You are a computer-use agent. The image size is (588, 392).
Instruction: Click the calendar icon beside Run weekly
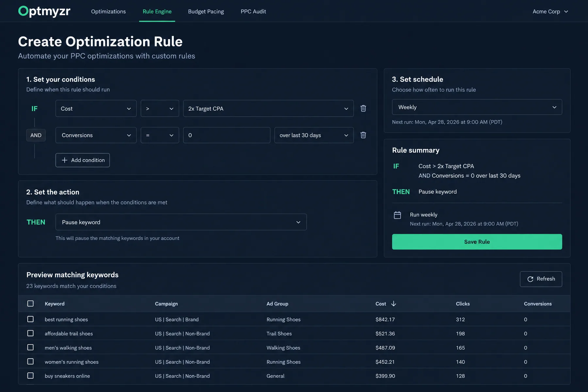(x=397, y=215)
